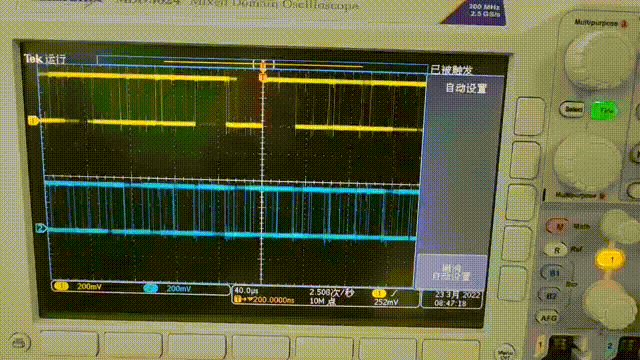This screenshot has height=360, width=640.
Task: Click the 252mV trigger level readout
Action: pos(386,302)
